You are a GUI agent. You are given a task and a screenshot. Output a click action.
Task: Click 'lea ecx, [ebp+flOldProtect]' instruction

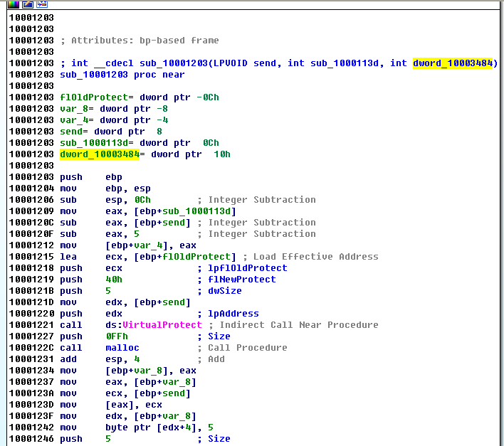[x=148, y=257]
